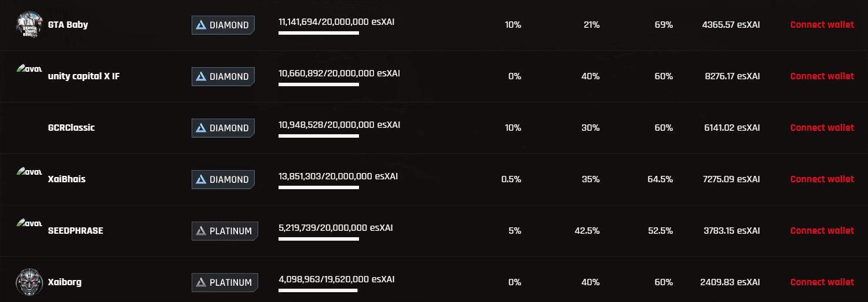This screenshot has width=868, height=302.
Task: Connect wallet in SEEDPHRASE row
Action: (822, 231)
